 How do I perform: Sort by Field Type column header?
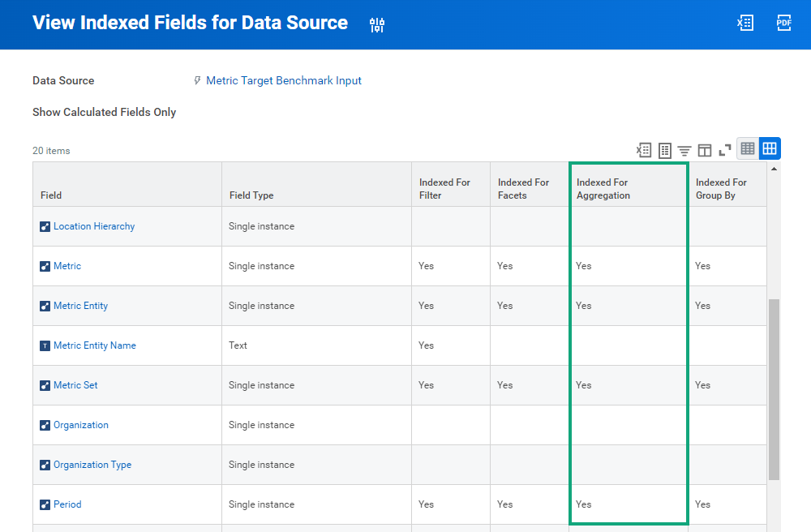point(316,185)
